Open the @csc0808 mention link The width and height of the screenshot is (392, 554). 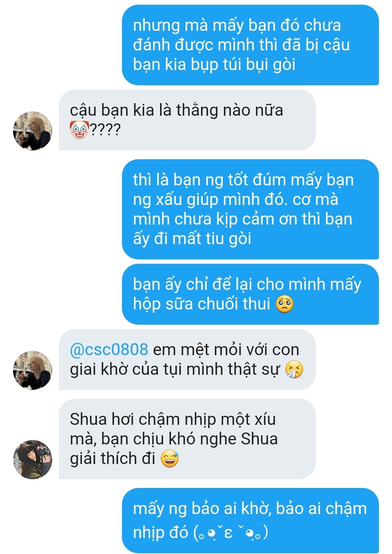109,350
